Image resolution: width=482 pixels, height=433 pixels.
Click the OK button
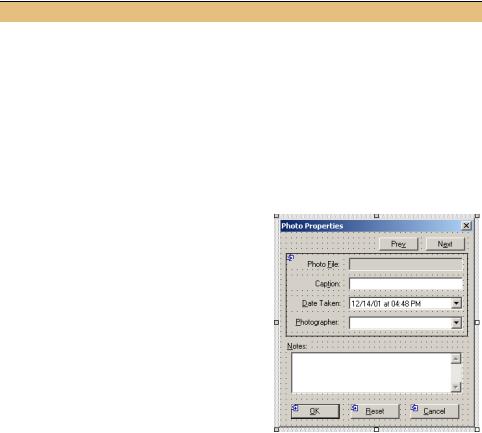pos(315,411)
